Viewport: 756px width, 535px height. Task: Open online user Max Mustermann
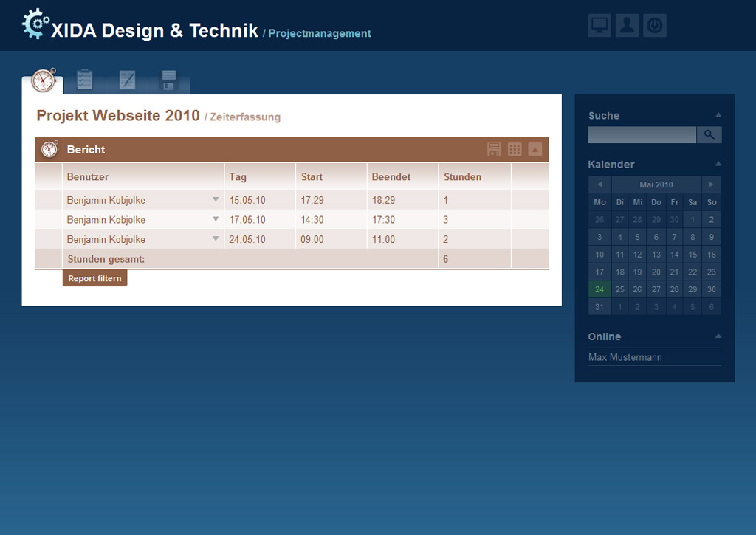(x=625, y=357)
